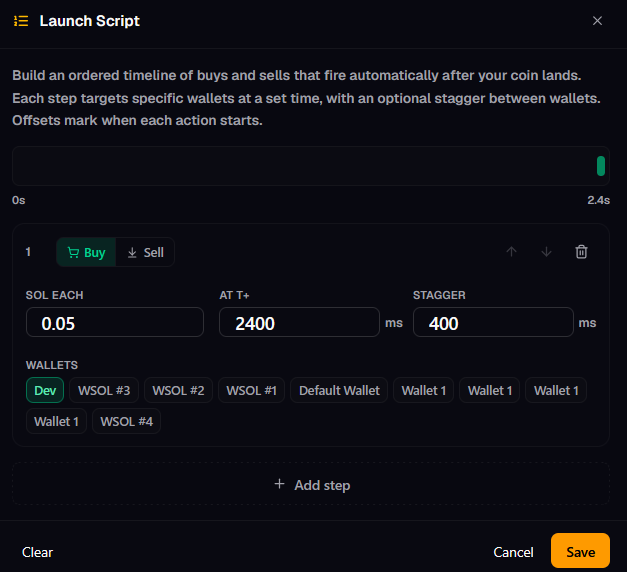Deselect the Dev wallet chip
Screen dimensions: 627x572
click(45, 390)
